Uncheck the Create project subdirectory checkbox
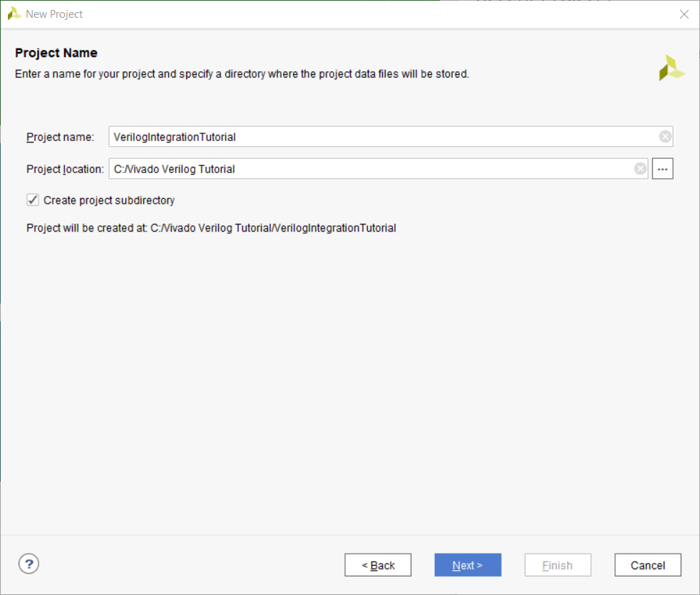The width and height of the screenshot is (700, 595). click(33, 200)
